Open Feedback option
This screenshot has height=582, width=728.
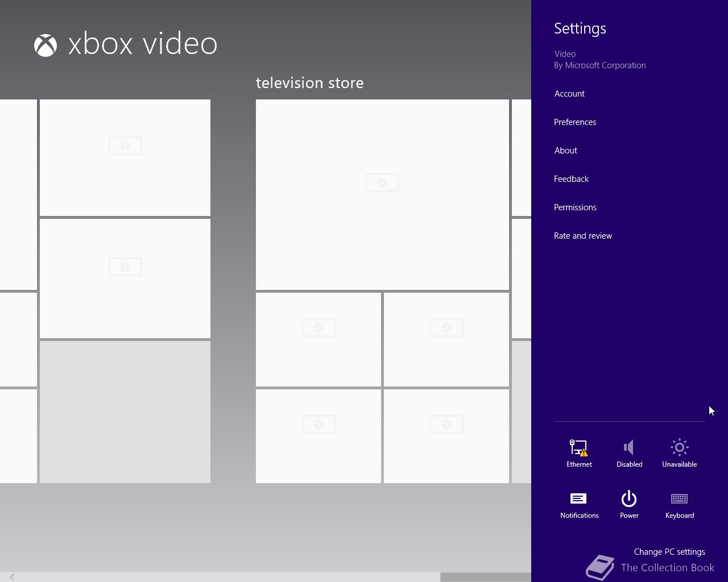[571, 179]
